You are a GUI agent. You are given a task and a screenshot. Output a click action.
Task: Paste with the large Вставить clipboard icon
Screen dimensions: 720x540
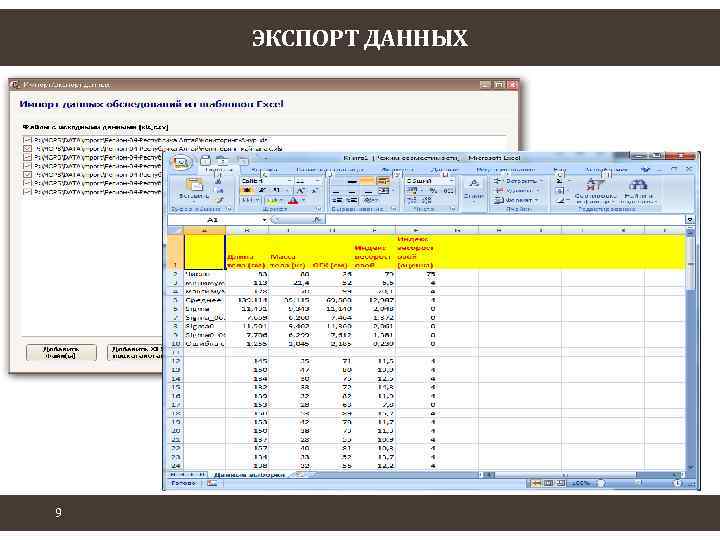click(x=194, y=185)
